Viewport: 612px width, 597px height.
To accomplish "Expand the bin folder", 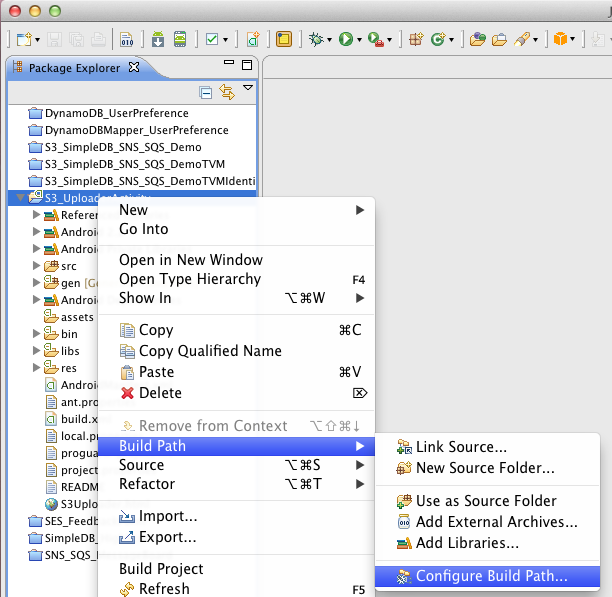I will [36, 334].
